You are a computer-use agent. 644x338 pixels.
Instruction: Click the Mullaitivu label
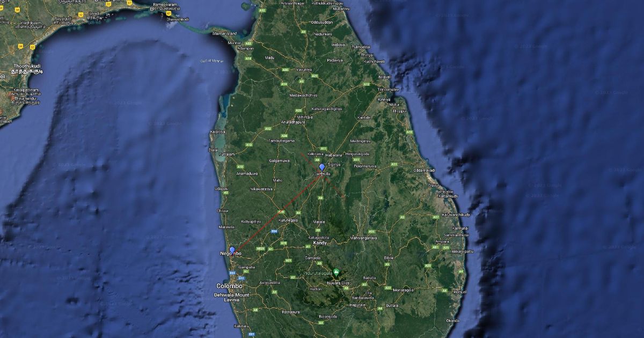pos(341,9)
